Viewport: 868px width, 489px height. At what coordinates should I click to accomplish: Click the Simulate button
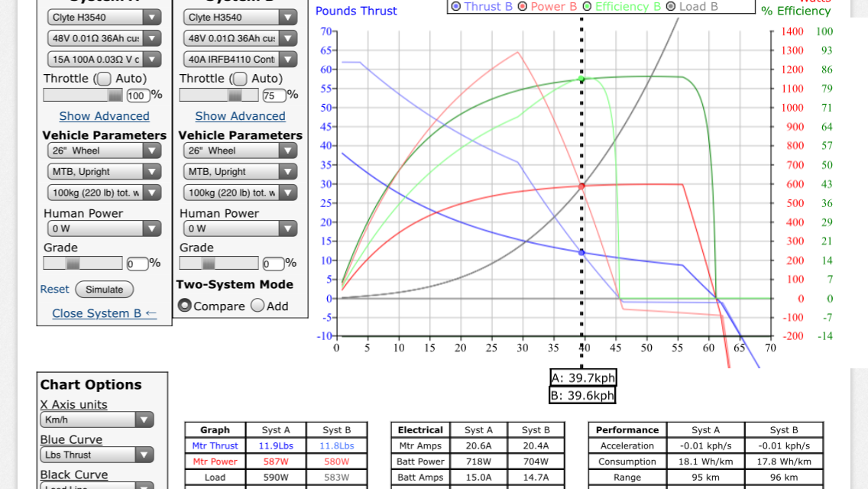(x=105, y=290)
